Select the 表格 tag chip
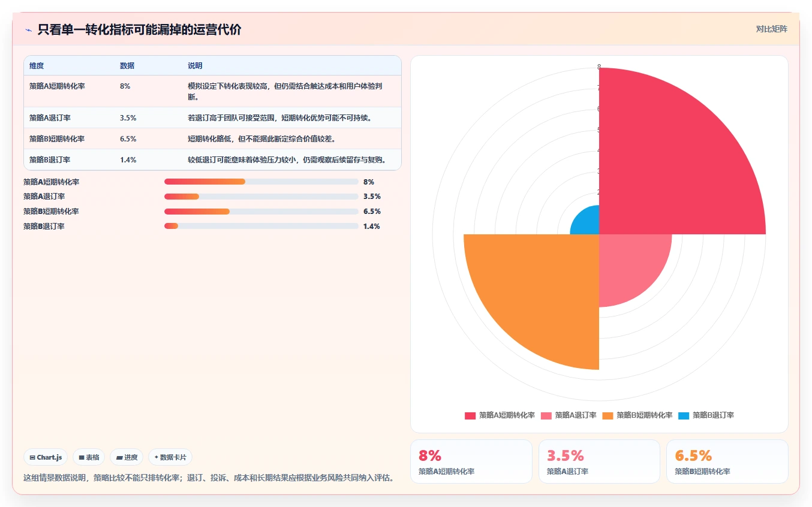Screen dimensions: 812x507 click(89, 457)
